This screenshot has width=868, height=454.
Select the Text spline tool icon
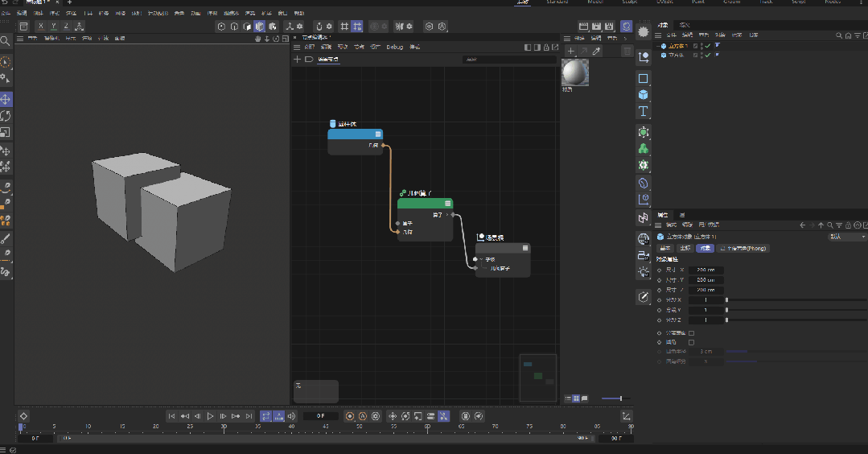click(644, 112)
